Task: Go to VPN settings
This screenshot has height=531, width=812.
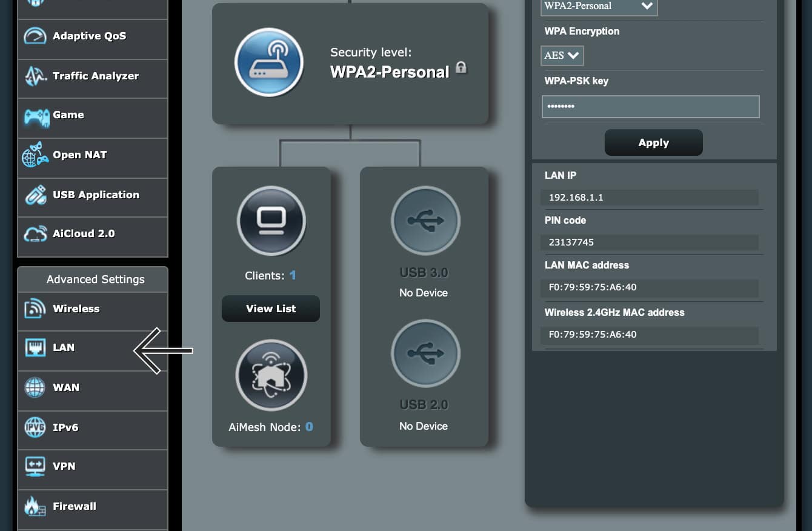Action: click(93, 470)
